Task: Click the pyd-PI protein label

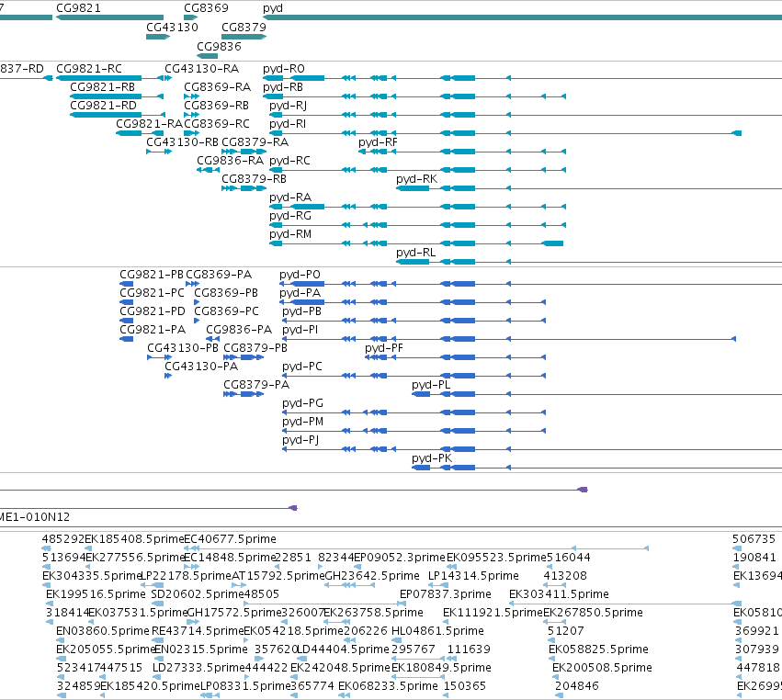Action: pyautogui.click(x=300, y=330)
